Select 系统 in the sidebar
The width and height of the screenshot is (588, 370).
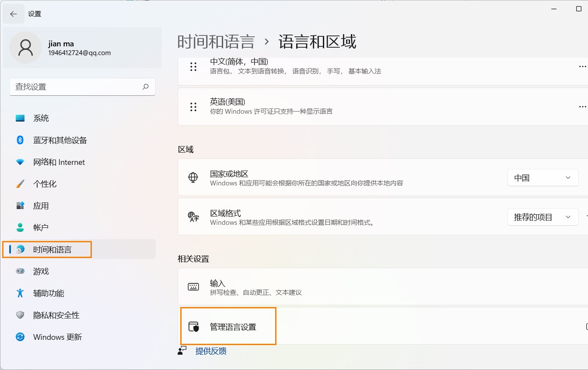(82, 118)
